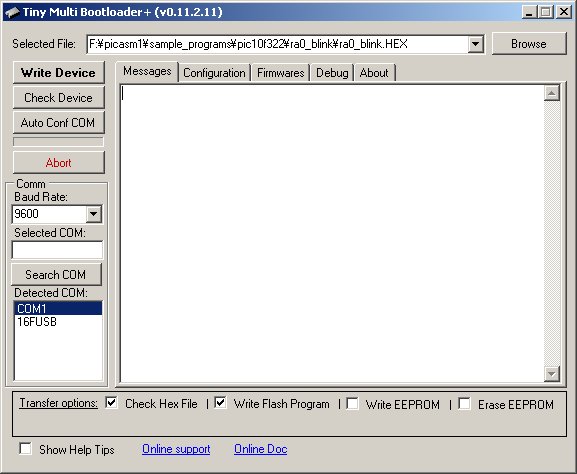Screen dimensions: 577x474
Task: Uncheck the Write Flash Program option
Action: 220,403
